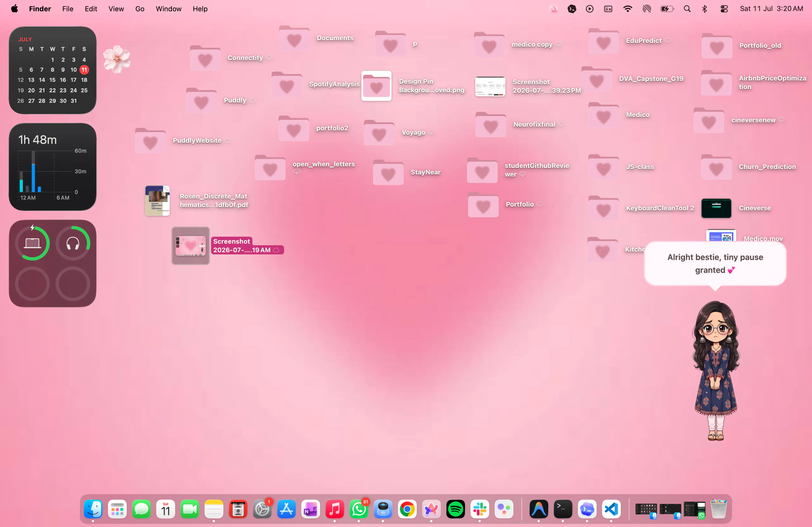The height and width of the screenshot is (527, 812).
Task: Select the EduPredict folder
Action: coord(604,41)
